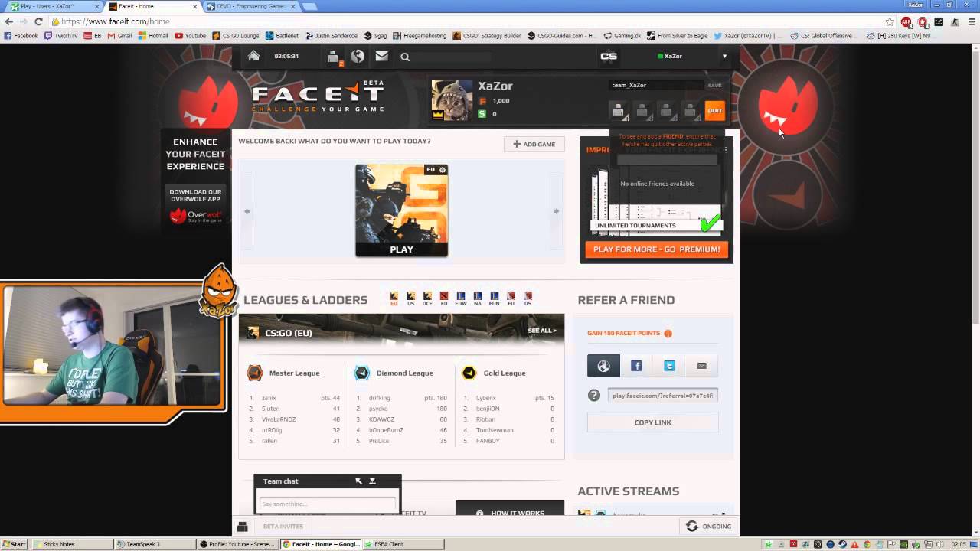Pop out the Team chat window
This screenshot has height=551, width=980.
(x=358, y=481)
